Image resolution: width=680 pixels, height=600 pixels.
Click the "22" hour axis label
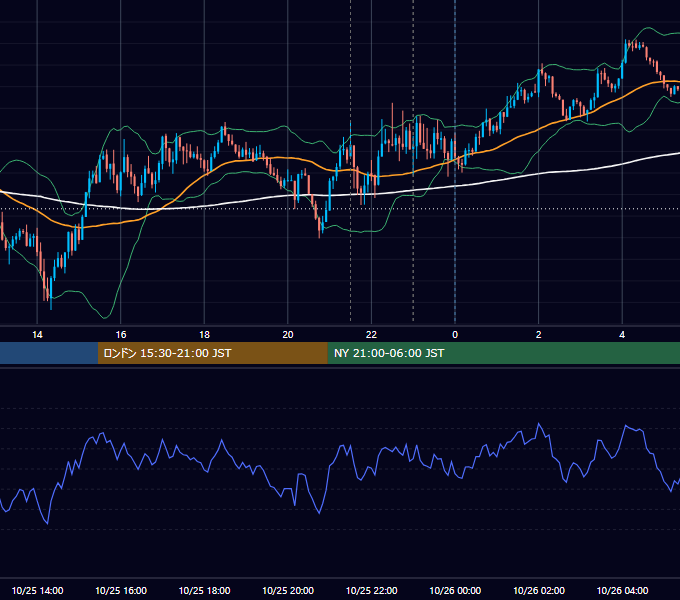[371, 335]
